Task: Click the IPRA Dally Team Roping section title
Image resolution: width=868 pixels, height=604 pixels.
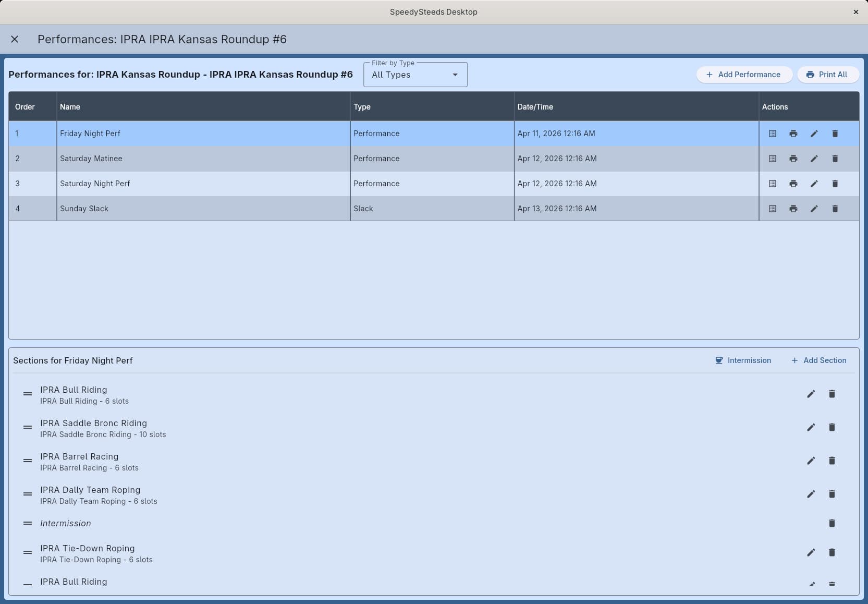Action: pyautogui.click(x=90, y=490)
